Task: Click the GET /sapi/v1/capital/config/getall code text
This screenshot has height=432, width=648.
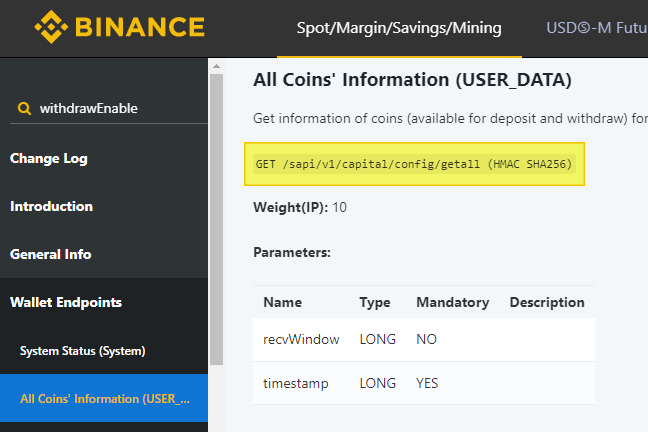Action: point(414,164)
